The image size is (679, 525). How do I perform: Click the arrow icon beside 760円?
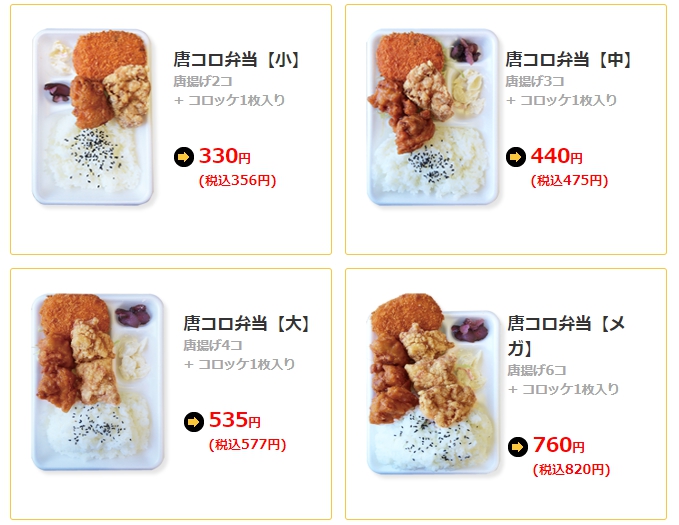pyautogui.click(x=517, y=447)
